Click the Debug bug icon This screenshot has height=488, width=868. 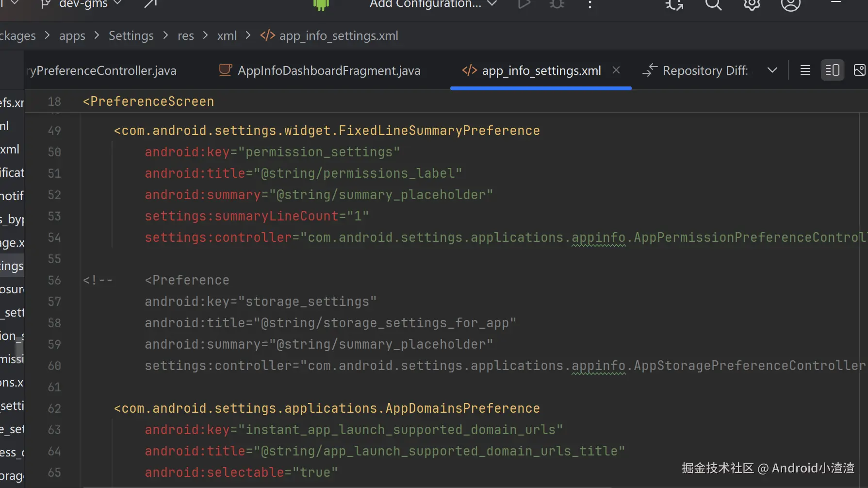pyautogui.click(x=557, y=4)
